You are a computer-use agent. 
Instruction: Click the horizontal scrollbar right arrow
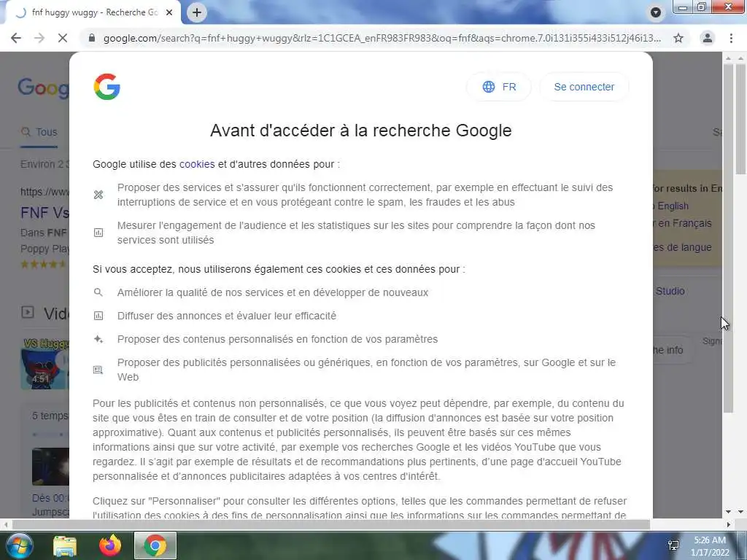729,524
